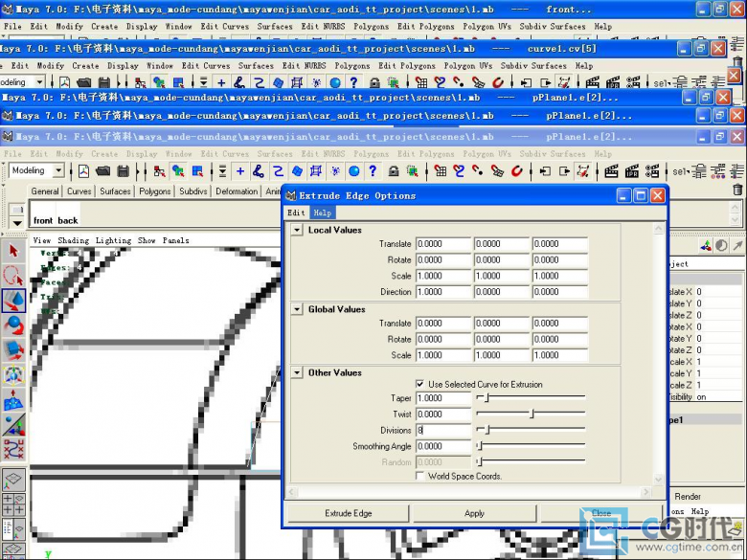Click the shelf trash can icon
747x560 pixels.
coord(737,190)
